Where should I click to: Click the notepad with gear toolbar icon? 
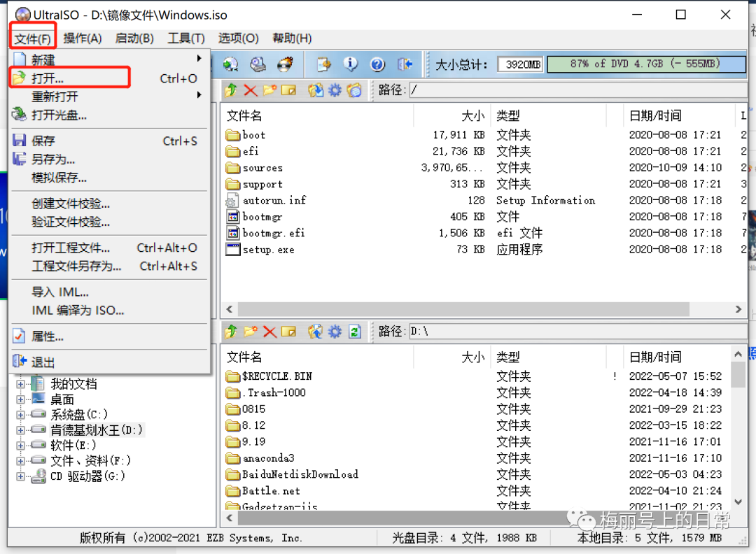tap(324, 64)
